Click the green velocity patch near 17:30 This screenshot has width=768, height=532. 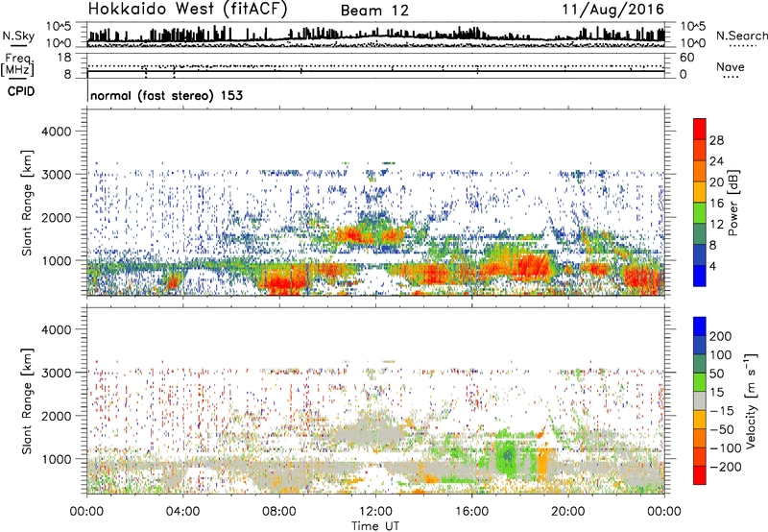coord(507,456)
